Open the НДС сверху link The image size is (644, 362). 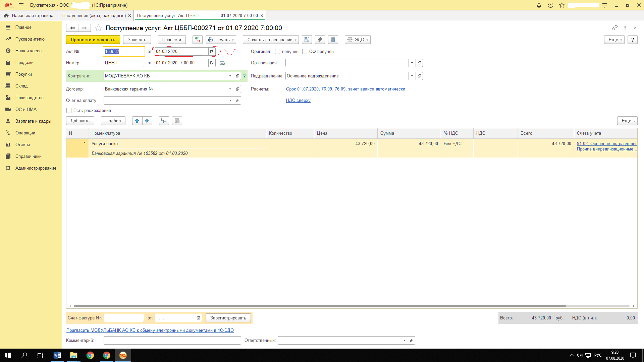coord(298,100)
